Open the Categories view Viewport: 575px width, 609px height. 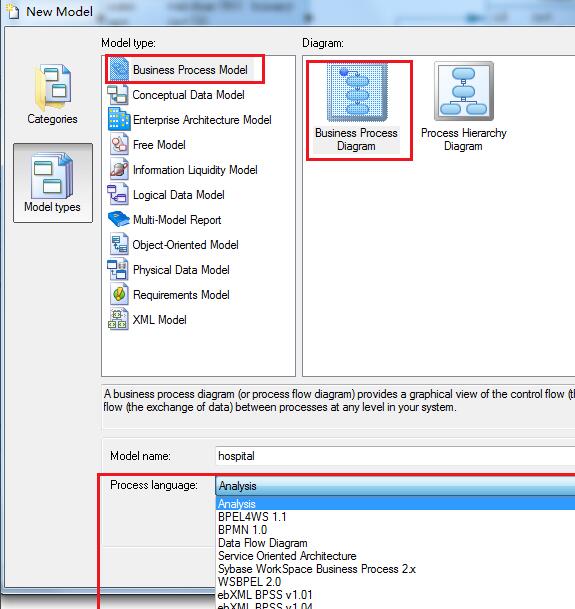(x=52, y=94)
